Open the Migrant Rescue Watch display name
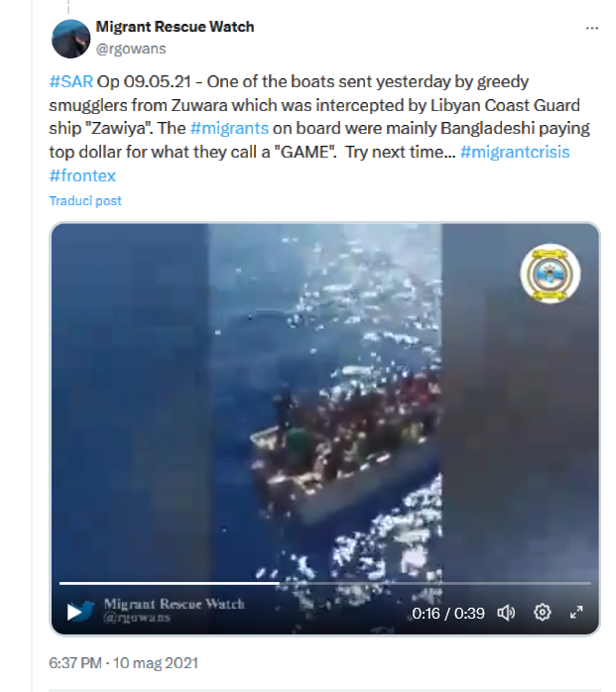Screen dimensions: 616x692 pos(175,27)
